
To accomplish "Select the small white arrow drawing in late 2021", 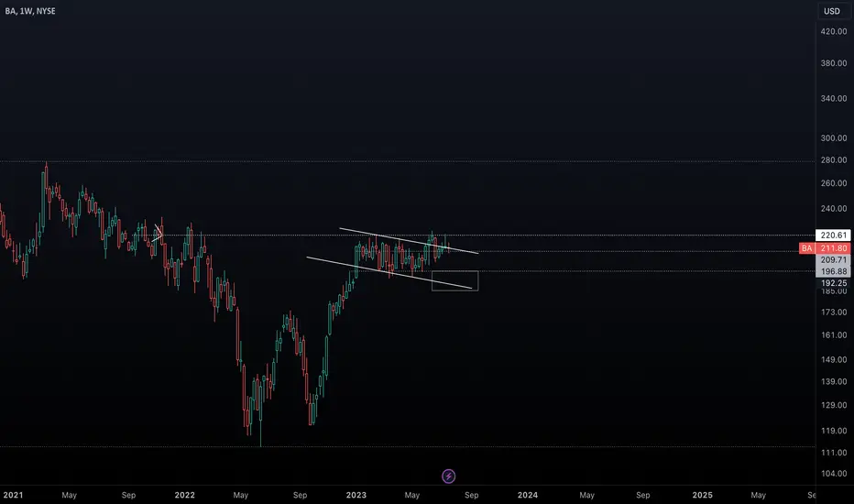I will tap(158, 232).
